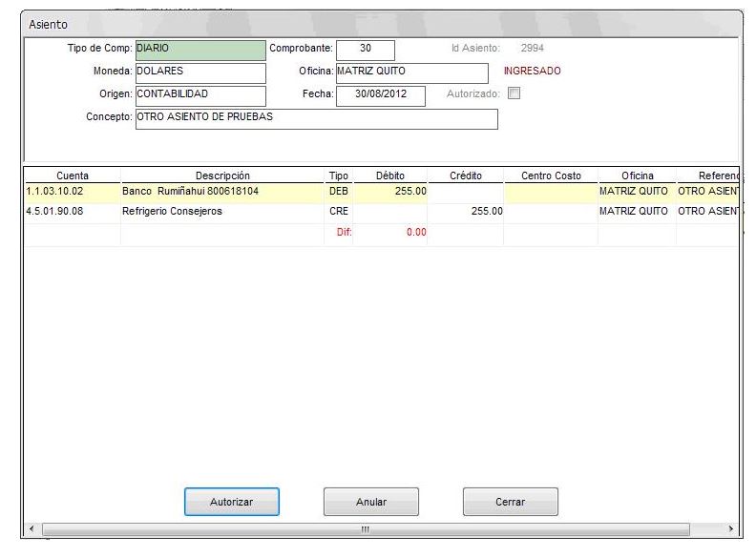Close the form with Cerrar button
The image size is (756, 558).
point(510,502)
